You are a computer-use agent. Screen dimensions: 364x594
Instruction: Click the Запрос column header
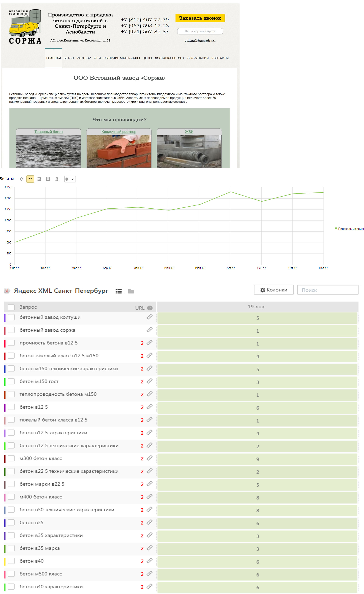click(28, 307)
